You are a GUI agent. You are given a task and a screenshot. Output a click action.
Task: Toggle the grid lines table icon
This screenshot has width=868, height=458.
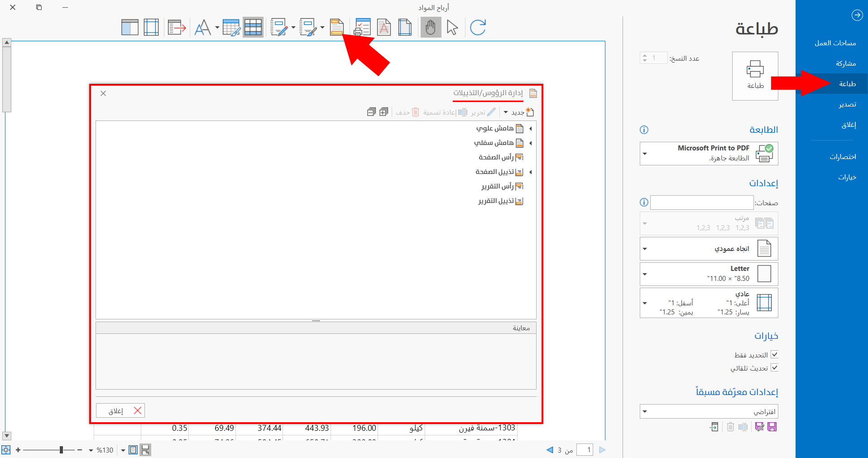point(253,27)
